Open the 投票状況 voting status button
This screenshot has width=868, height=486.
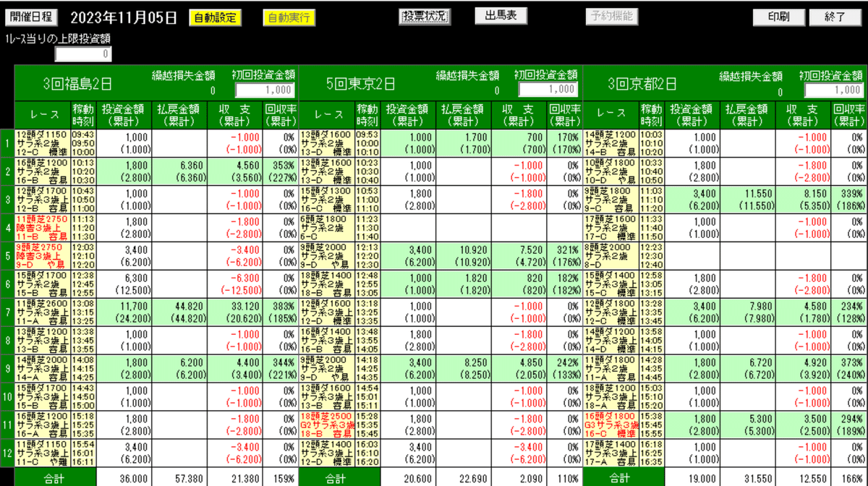(425, 16)
